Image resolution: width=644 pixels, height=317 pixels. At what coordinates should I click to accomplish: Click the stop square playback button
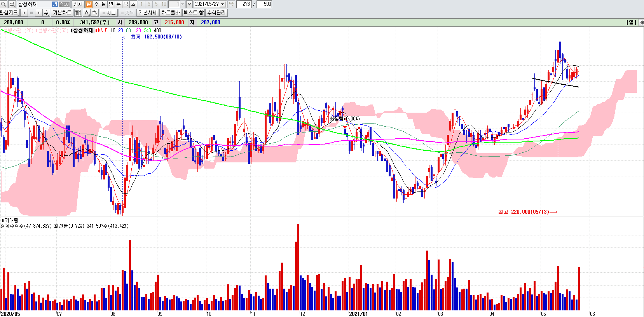point(31,13)
